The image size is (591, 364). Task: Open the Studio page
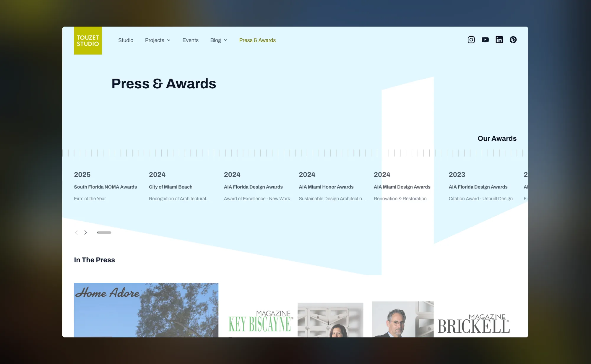126,40
